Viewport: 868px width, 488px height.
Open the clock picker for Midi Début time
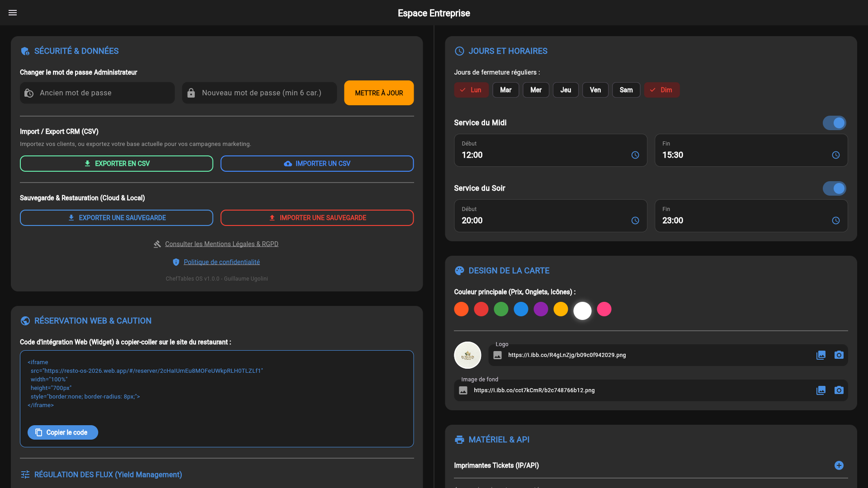635,155
